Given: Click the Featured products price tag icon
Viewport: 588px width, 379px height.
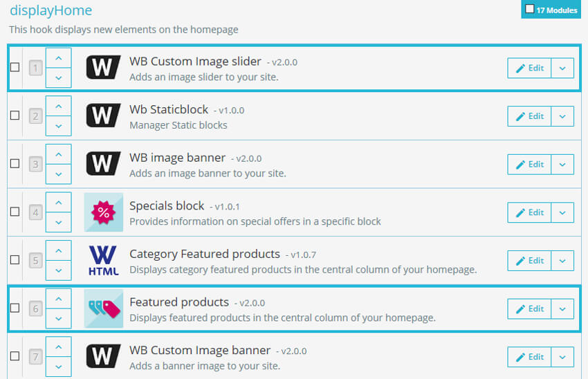Looking at the screenshot, I should tap(103, 308).
